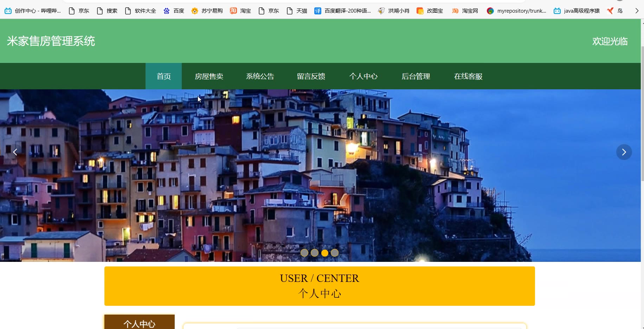Open the 个人中心 navigation item
Screen dimensions: 644x329
tap(363, 76)
